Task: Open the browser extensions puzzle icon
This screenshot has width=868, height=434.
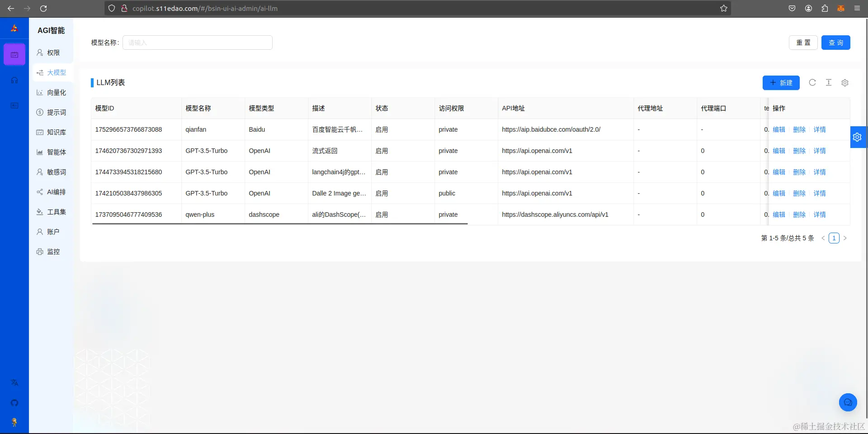Action: pos(825,8)
